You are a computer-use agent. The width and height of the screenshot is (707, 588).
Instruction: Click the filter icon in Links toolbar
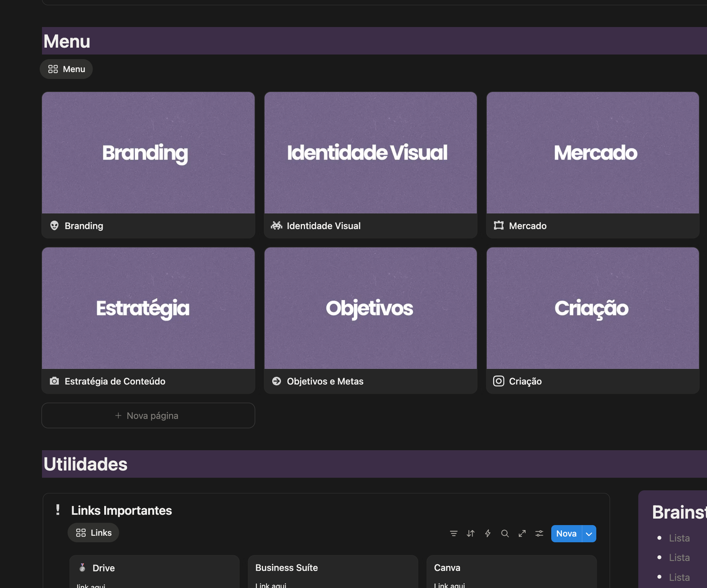[453, 534]
